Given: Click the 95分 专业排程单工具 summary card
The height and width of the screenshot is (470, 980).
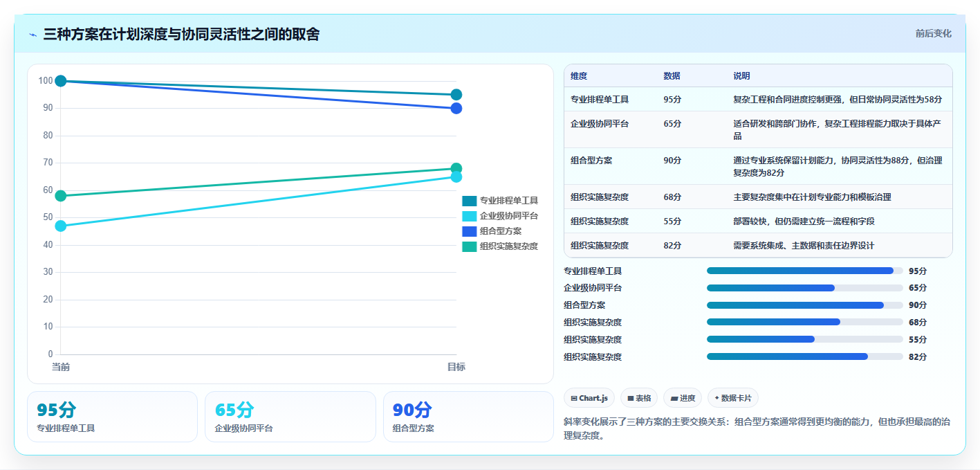Looking at the screenshot, I should click(x=112, y=417).
